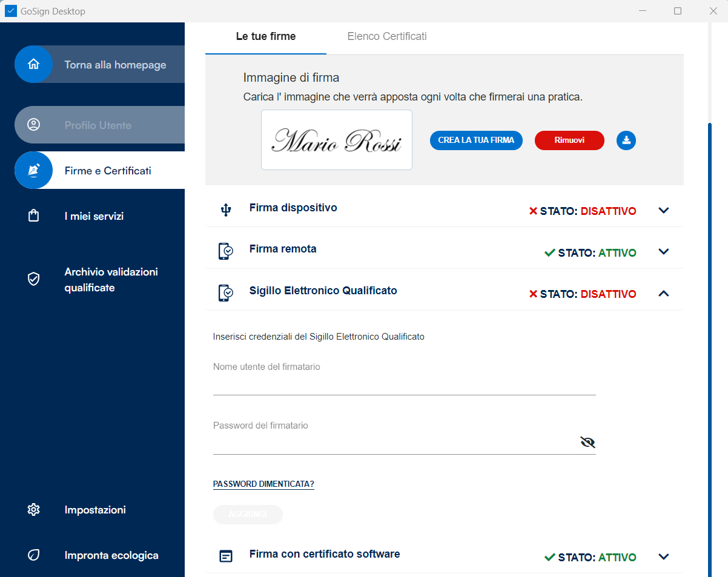The height and width of the screenshot is (577, 728).
Task: Download the signature image with the download icon
Action: coord(626,140)
